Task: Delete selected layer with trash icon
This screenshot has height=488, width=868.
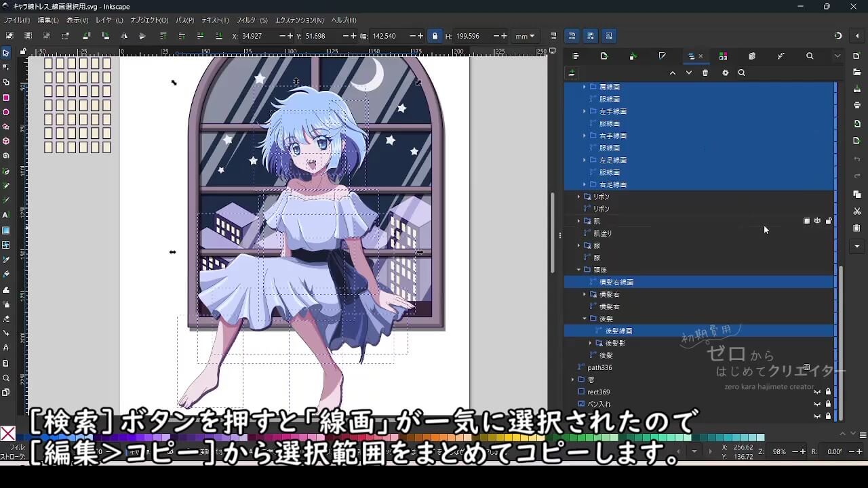Action: [705, 73]
